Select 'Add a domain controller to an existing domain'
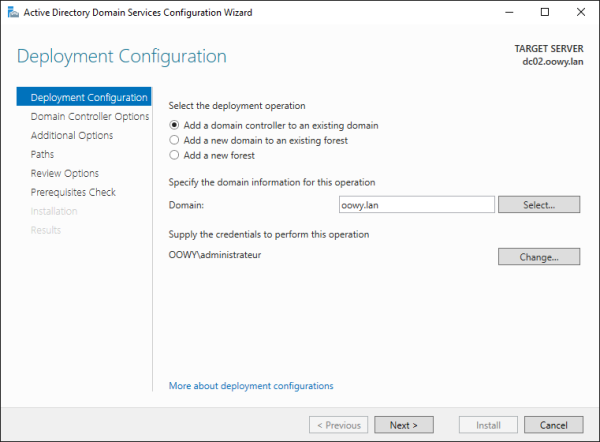The width and height of the screenshot is (600, 442). pos(175,125)
